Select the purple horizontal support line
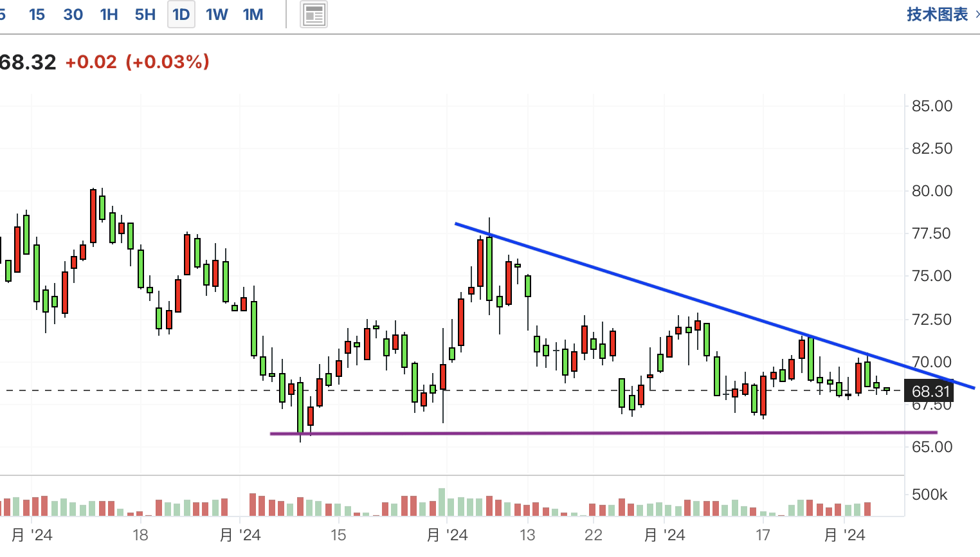Screen dimensions: 980x557 point(604,433)
